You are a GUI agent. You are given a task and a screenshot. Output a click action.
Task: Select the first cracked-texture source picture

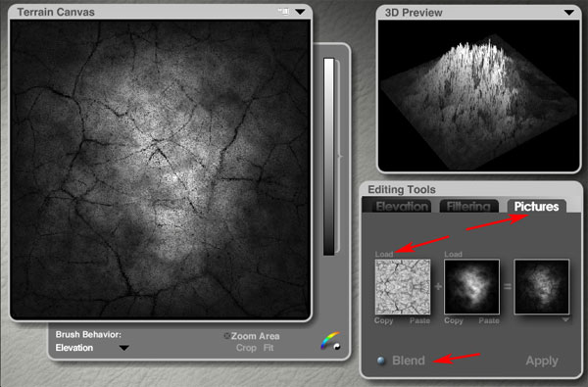[x=403, y=286]
